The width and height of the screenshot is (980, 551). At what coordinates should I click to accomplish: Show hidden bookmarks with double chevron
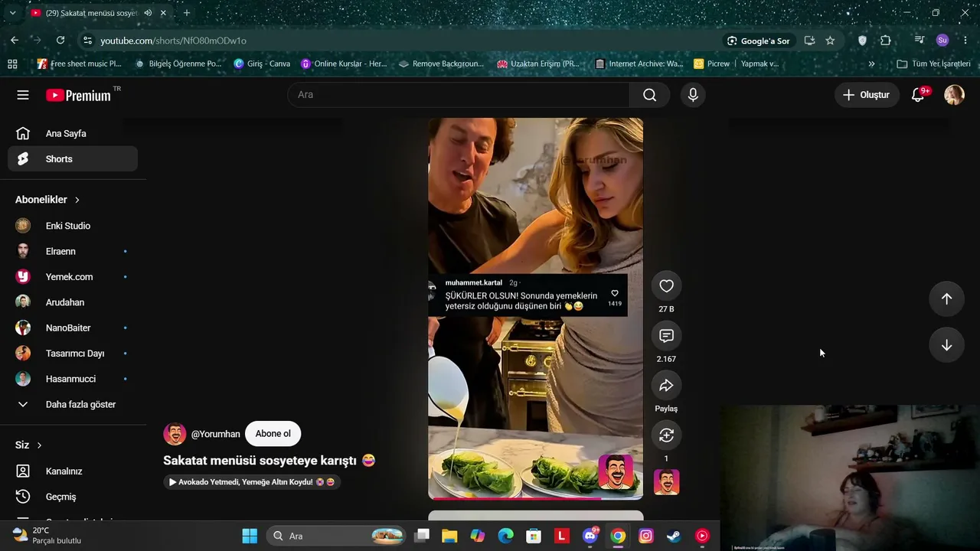click(x=871, y=64)
